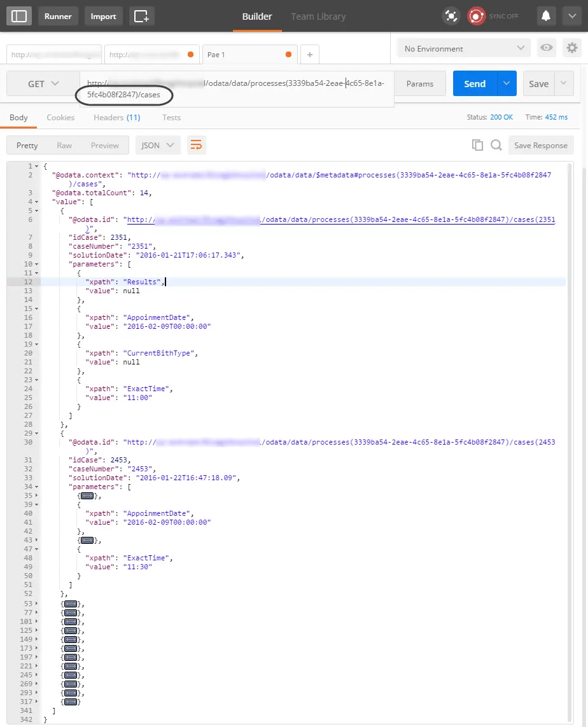588x727 pixels.
Task: Click the 452 ms time value
Action: click(x=556, y=117)
